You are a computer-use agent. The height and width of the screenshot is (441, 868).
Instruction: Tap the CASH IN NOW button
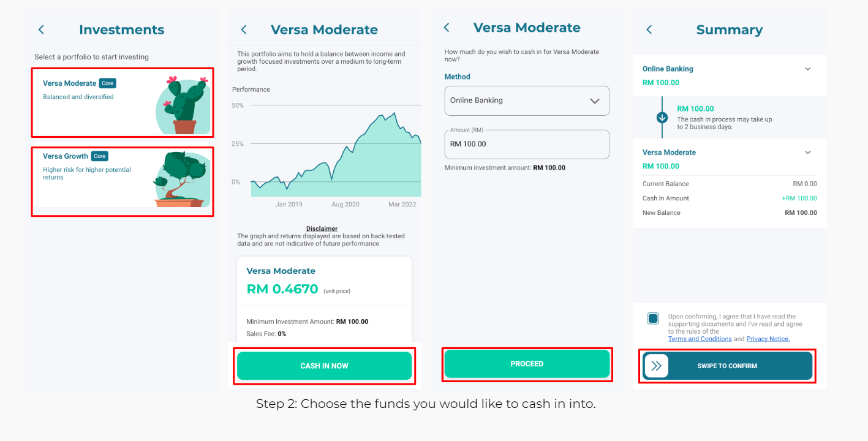pos(324,366)
